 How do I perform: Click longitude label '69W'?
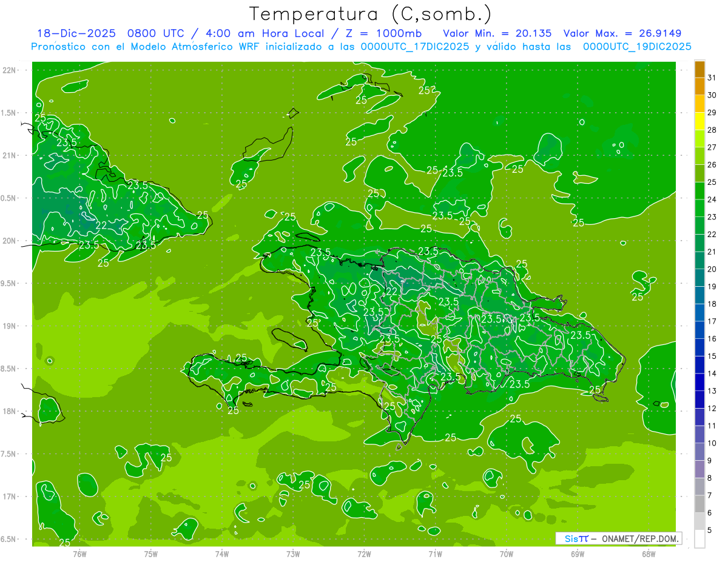click(578, 554)
